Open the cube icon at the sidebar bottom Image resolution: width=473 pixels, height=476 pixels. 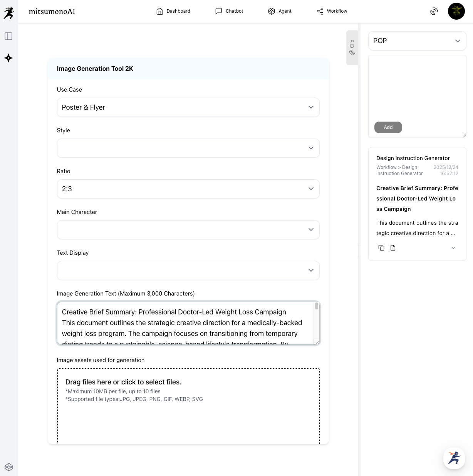pyautogui.click(x=9, y=467)
